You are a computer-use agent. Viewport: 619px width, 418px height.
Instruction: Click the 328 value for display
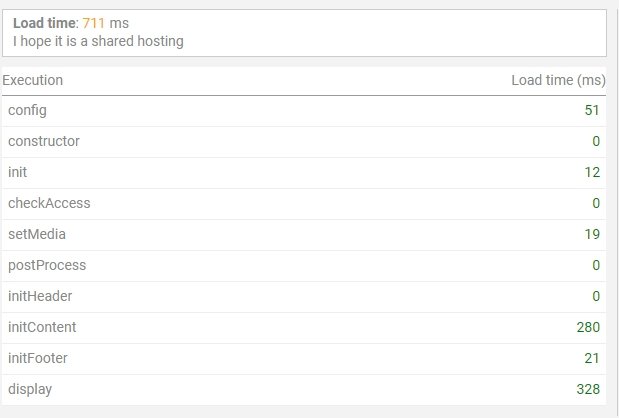pos(588,389)
